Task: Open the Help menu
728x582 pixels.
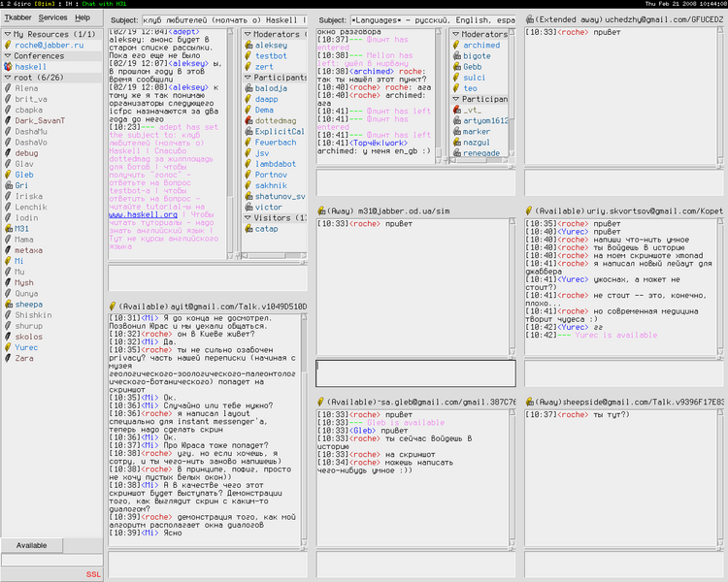Action: [83, 17]
